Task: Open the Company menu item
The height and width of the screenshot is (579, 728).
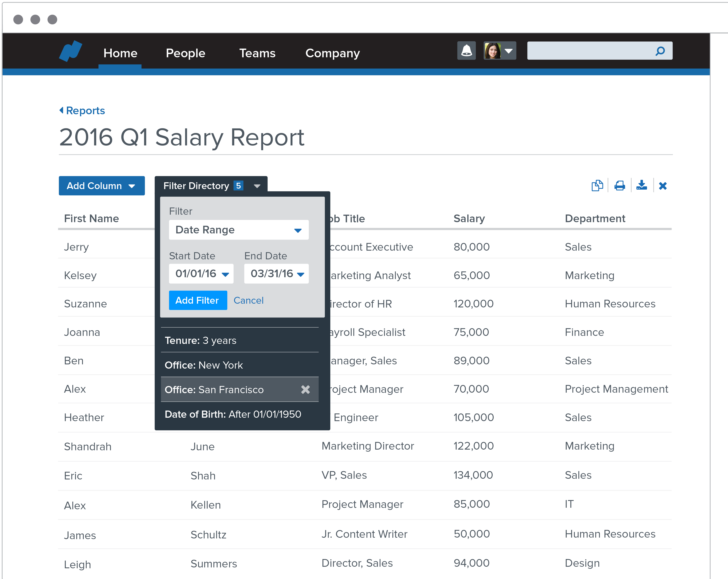Action: (x=332, y=53)
